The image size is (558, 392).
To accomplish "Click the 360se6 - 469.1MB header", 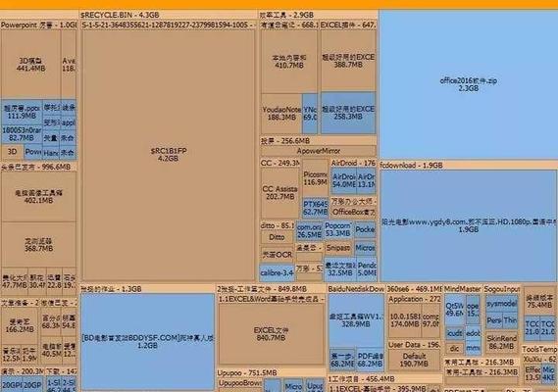I will (x=414, y=289).
